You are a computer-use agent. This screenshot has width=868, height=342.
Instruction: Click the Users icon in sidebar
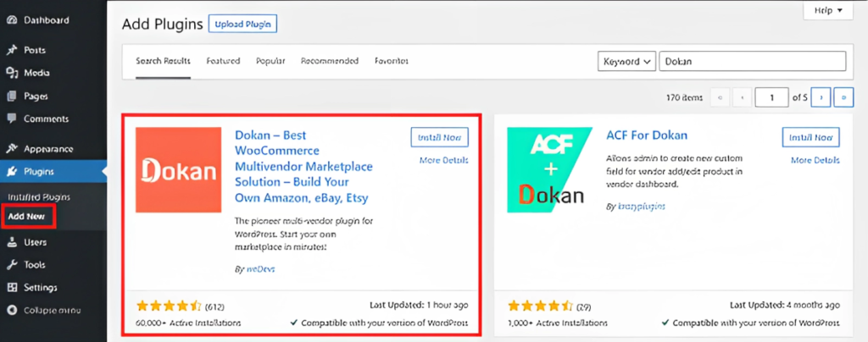(x=12, y=242)
